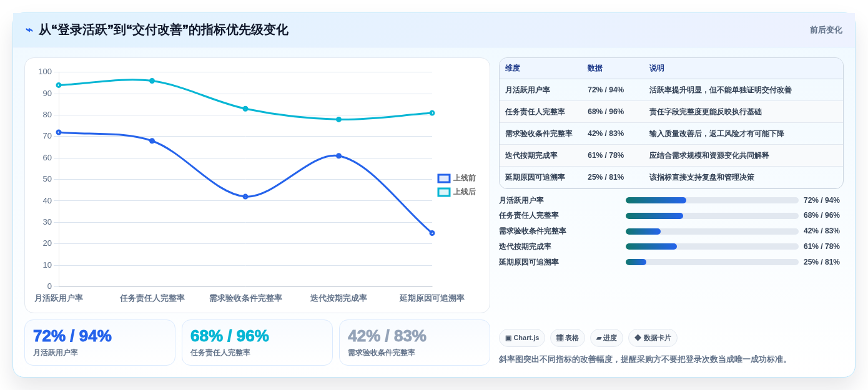
Task: Select the 进度 chip
Action: (606, 338)
